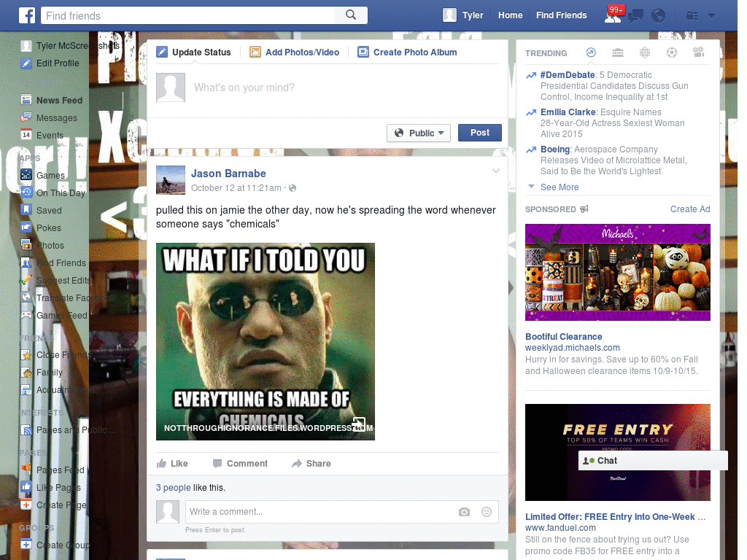Image resolution: width=747 pixels, height=560 pixels.
Task: Open privacy shortcuts lock icon
Action: pyautogui.click(x=692, y=16)
